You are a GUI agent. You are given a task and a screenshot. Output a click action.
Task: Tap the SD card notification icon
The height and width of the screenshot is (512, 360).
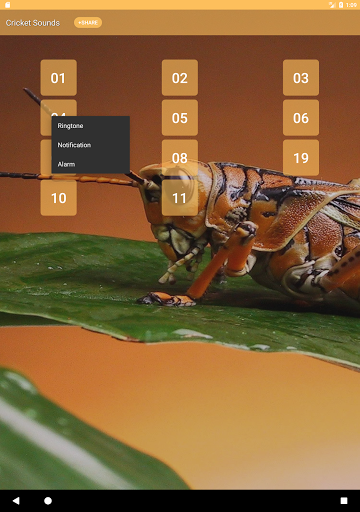pyautogui.click(x=7, y=5)
